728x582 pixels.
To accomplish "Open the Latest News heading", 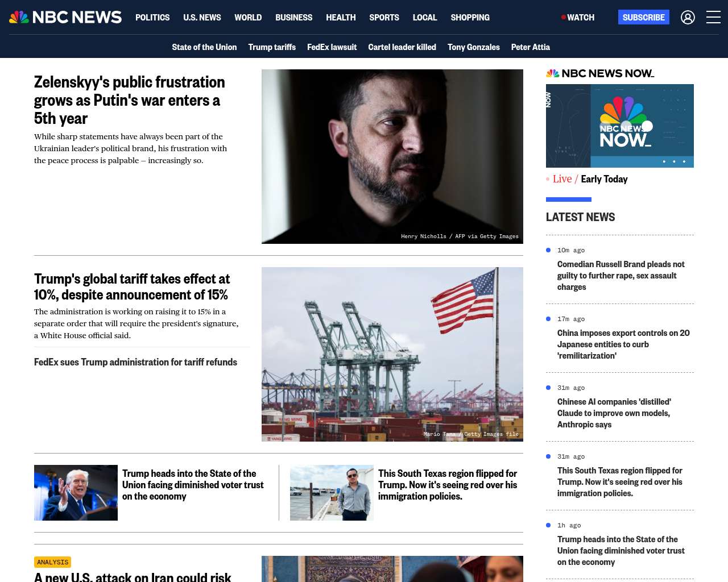I will click(x=580, y=217).
